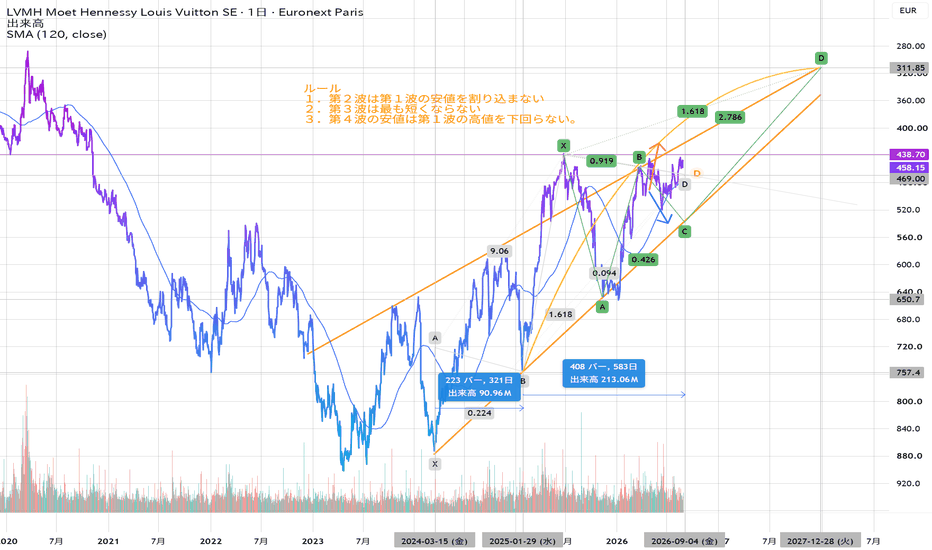Select the 311.85 price axis label

(x=909, y=68)
